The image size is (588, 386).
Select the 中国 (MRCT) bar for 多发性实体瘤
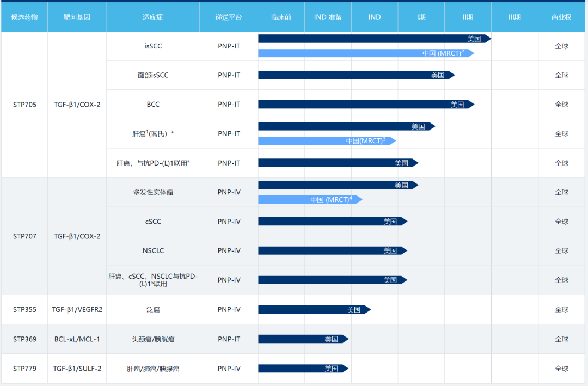click(x=309, y=200)
